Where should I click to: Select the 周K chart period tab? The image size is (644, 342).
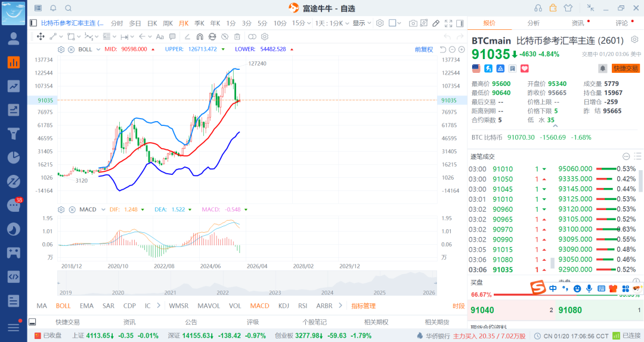coord(167,23)
